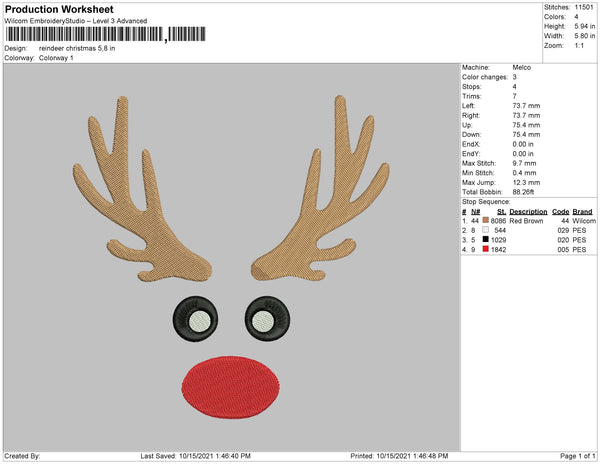Click the Colors count value 4

pos(576,17)
